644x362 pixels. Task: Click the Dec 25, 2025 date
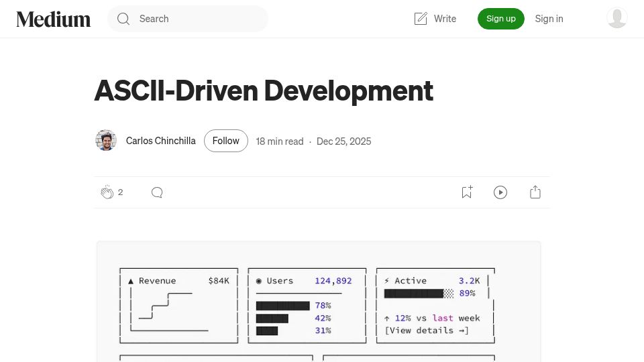tap(343, 141)
